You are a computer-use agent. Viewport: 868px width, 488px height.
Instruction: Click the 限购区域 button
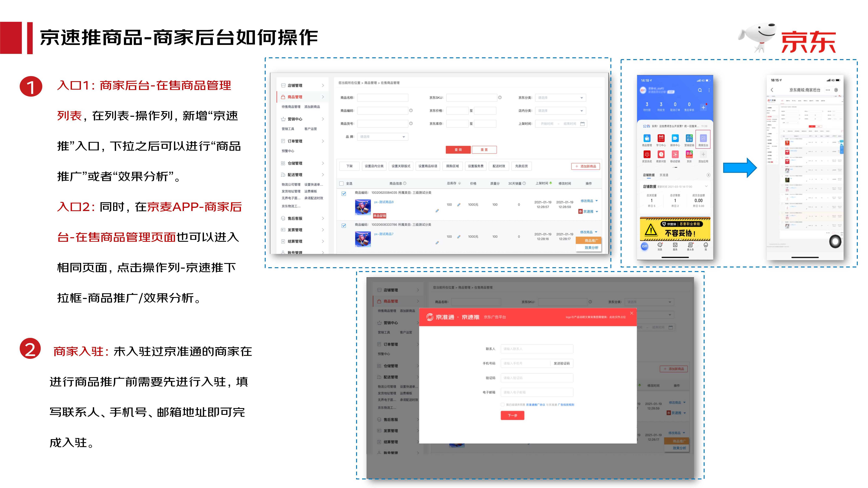[x=452, y=166]
